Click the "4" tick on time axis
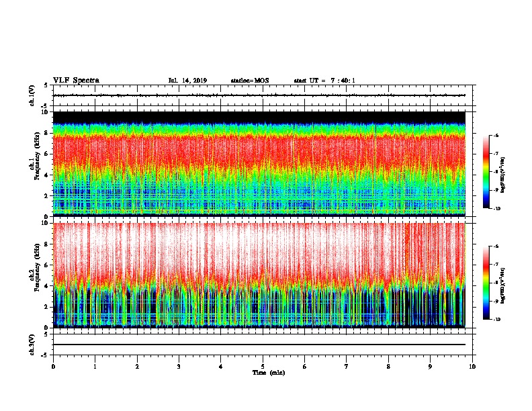532x411 pixels. tap(221, 367)
